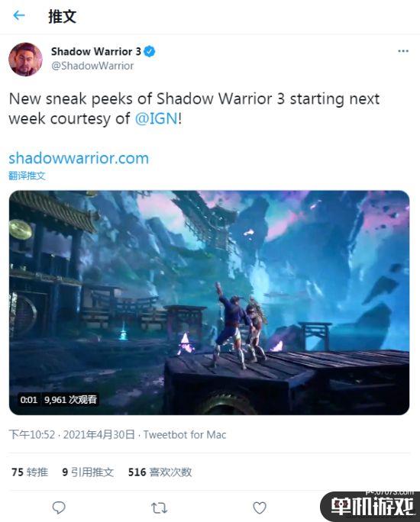Open the Shadow Warrior 3 display name
The height and width of the screenshot is (522, 420).
96,52
